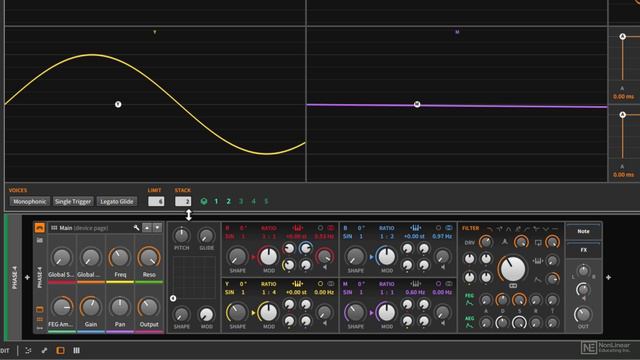Viewport: 640px width, 360px height.
Task: Click the purple oscillator 0.60 Hz value
Action: 415,292
